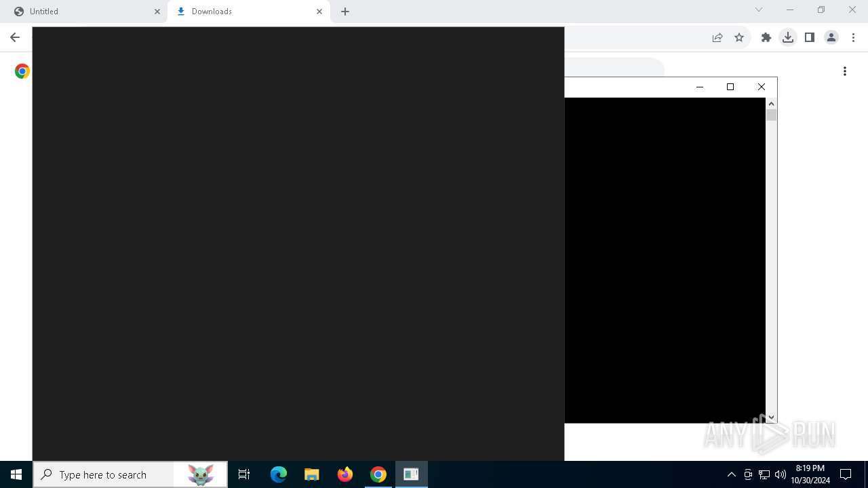Open Downloads page more actions menu
868x488 pixels.
point(845,71)
